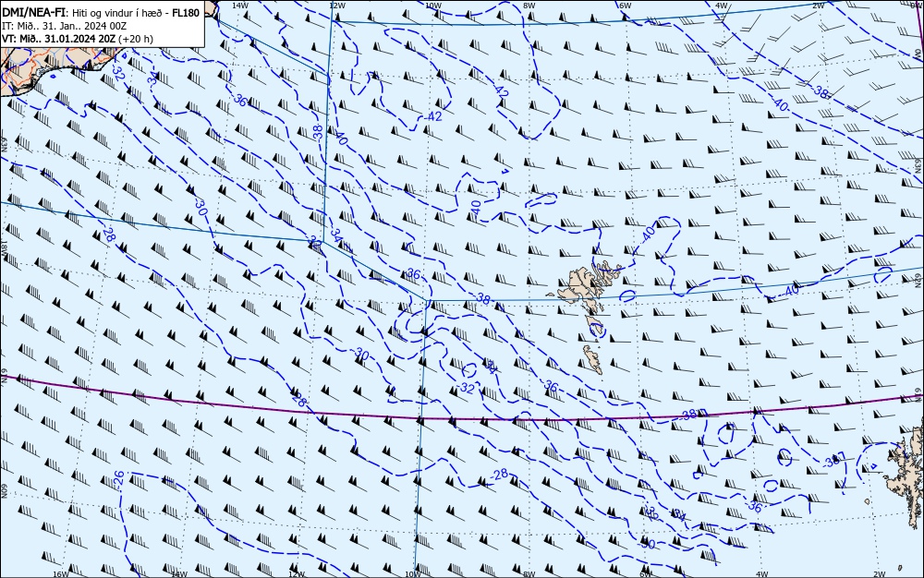Click the 16W longitude label on the bottom edge
Viewport: 924px width, 578px height.
coord(61,574)
